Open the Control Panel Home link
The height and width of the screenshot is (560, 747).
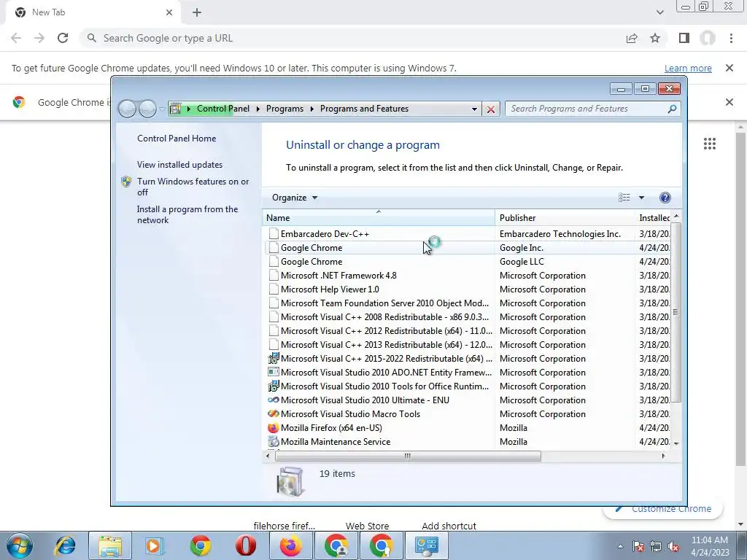pyautogui.click(x=177, y=138)
